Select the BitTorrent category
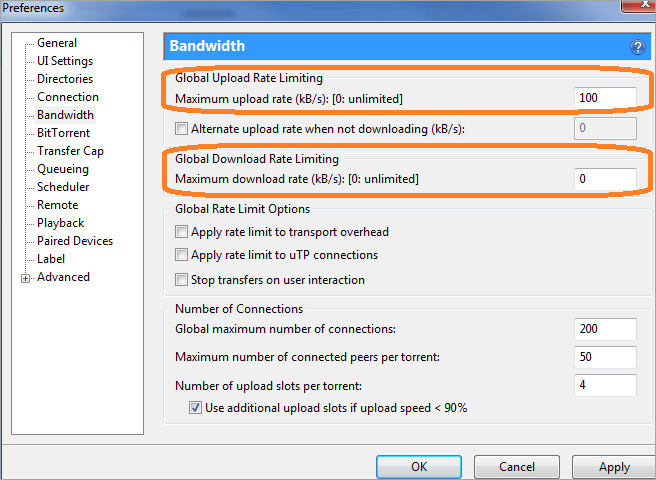 tap(63, 133)
